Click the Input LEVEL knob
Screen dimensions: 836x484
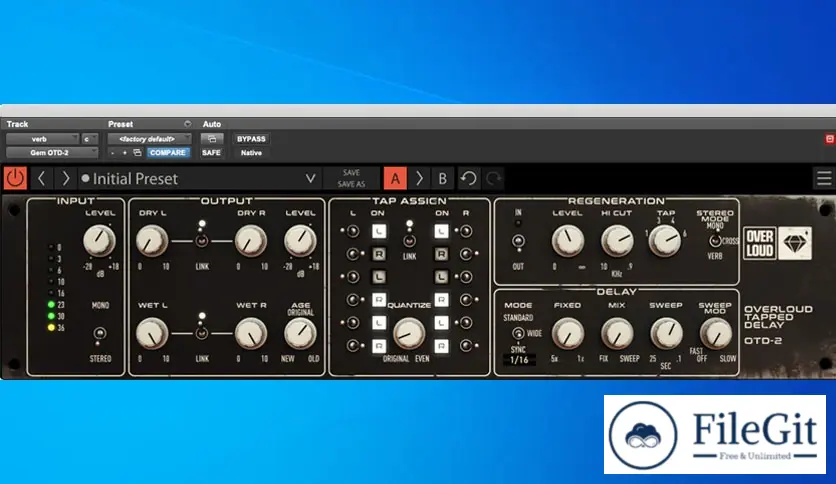point(99,240)
